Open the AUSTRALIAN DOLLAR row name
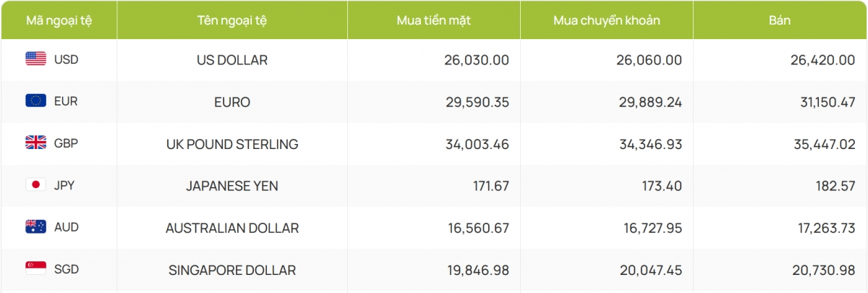This screenshot has height=293, width=868. (232, 228)
